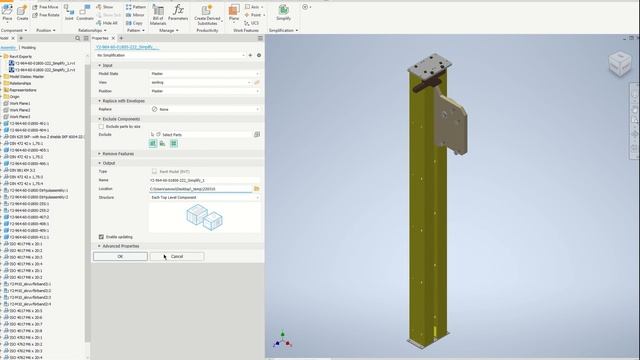Image resolution: width=640 pixels, height=360 pixels.
Task: Click the Axis work feature tool
Action: pyautogui.click(x=253, y=7)
